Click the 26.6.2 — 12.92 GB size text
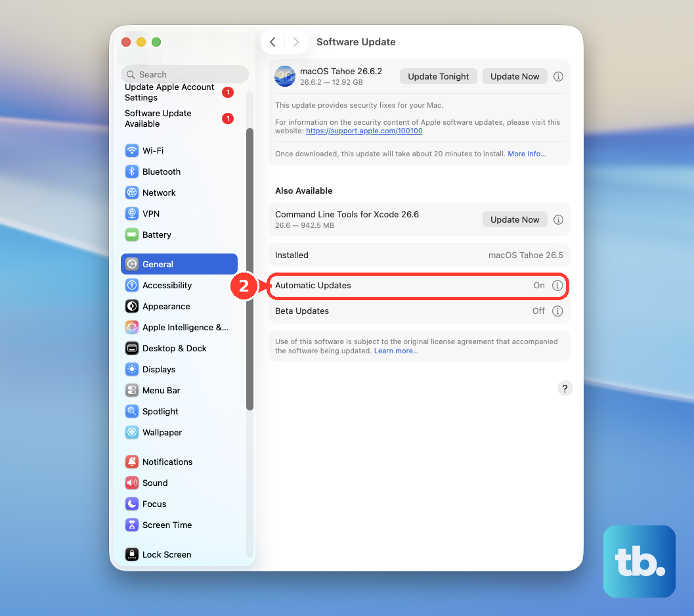The height and width of the screenshot is (616, 694). point(331,82)
